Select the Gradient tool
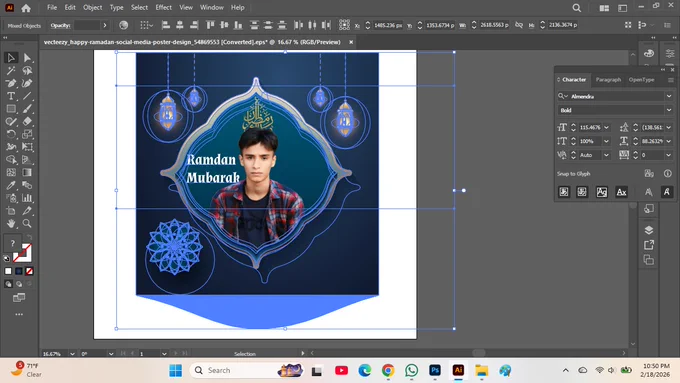This screenshot has width=680, height=383. 27,172
